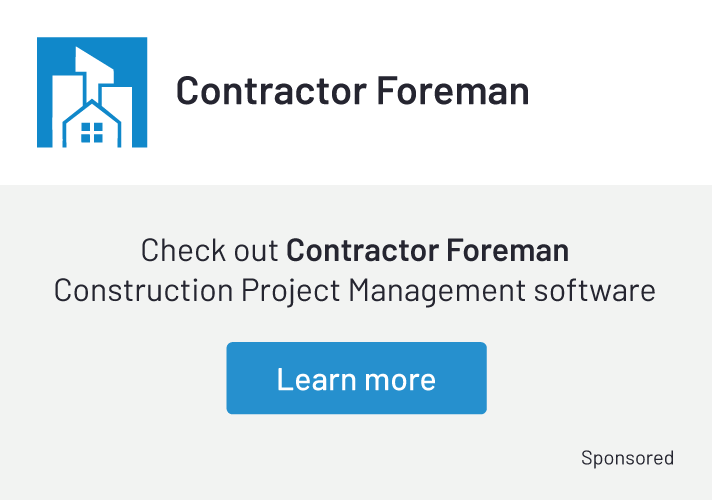Click the words Check out

210,250
